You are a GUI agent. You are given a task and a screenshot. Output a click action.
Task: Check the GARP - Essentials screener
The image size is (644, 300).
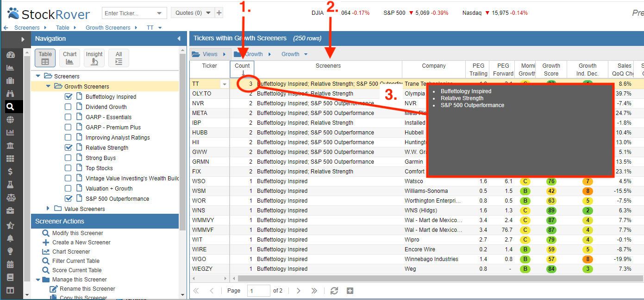tap(69, 117)
